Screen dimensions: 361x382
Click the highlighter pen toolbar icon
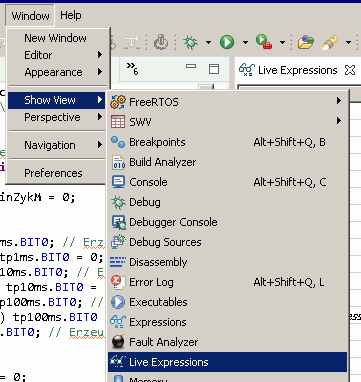[x=330, y=42]
